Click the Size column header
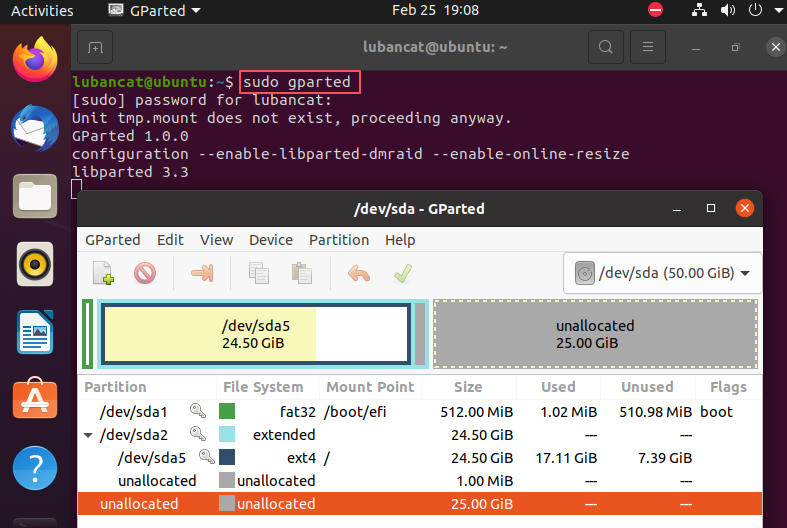 (467, 387)
